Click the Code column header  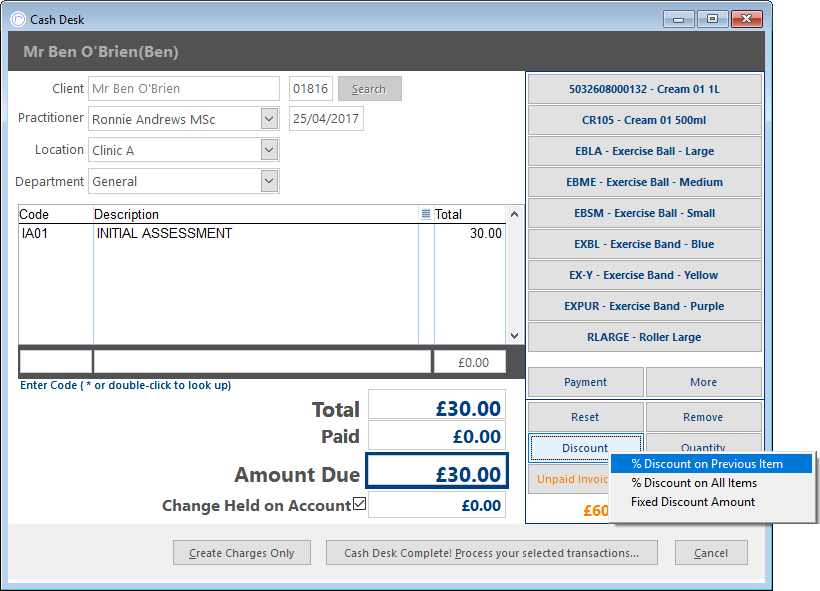pyautogui.click(x=56, y=214)
